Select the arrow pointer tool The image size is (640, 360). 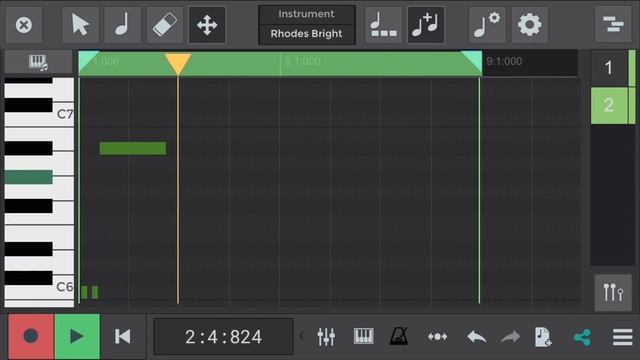tap(80, 25)
